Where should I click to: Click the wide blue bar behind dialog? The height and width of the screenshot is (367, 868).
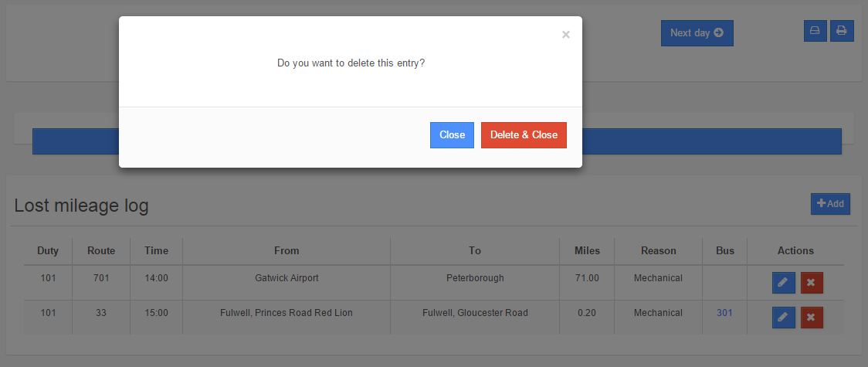point(710,141)
